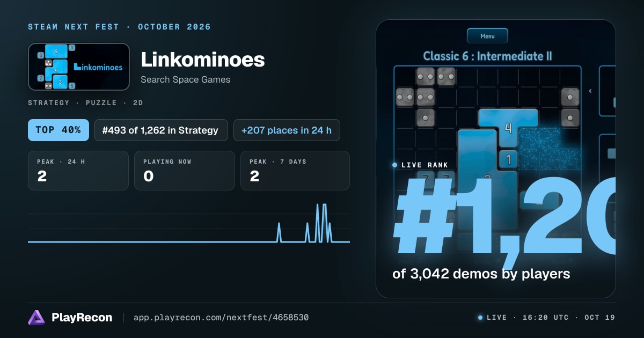Select the PLAYING NOW stat card

185,171
